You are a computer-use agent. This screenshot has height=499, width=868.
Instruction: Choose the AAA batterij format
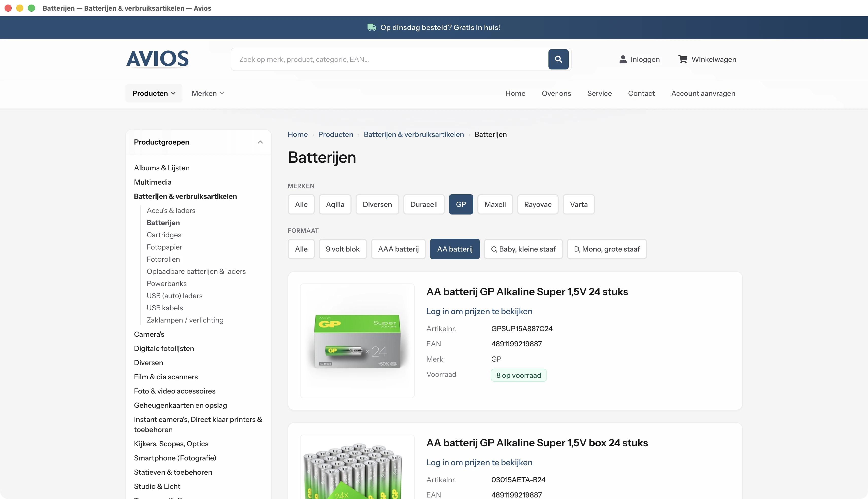coord(398,249)
